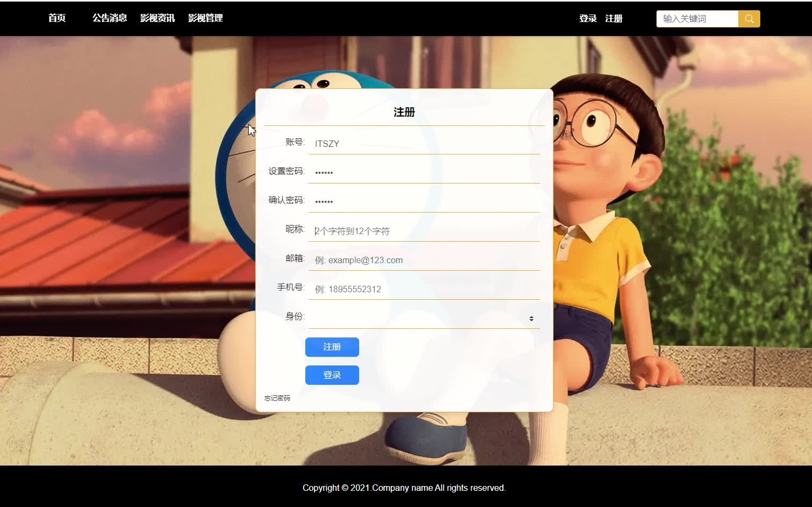Select 影视管理 in top menu
This screenshot has height=507, width=812.
205,18
